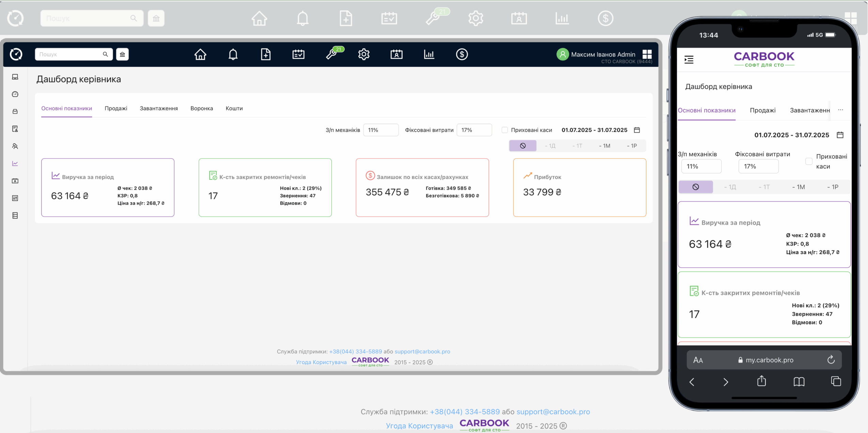Viewport: 868px width, 433px height.
Task: Open the mobile hamburger menu icon
Action: pos(689,60)
